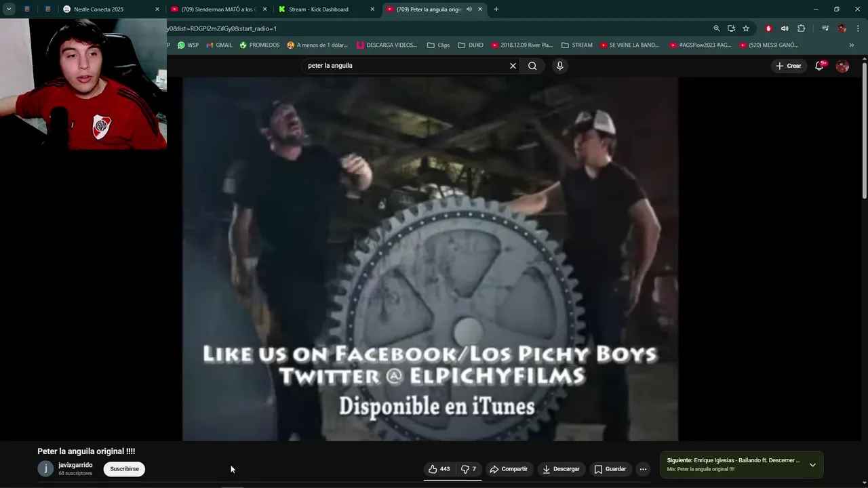Screen dimensions: 868x488
Task: Share the video via Compartir
Action: tap(509, 469)
